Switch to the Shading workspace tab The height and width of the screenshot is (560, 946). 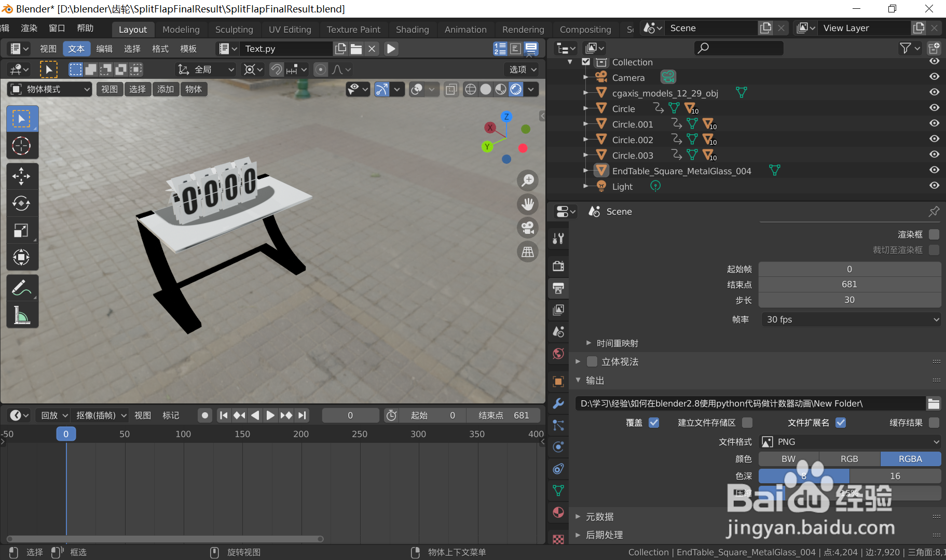click(x=412, y=29)
